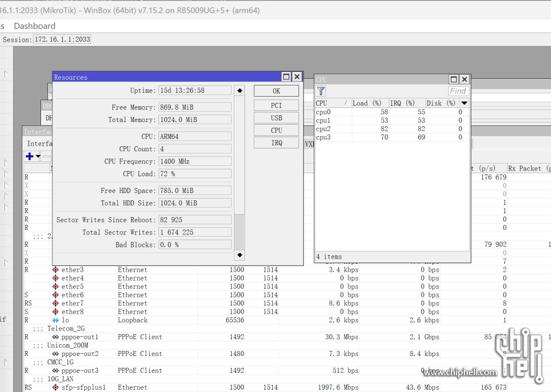Sort by the IRQ (%) column header
Image resolution: width=551 pixels, height=392 pixels.
407,103
